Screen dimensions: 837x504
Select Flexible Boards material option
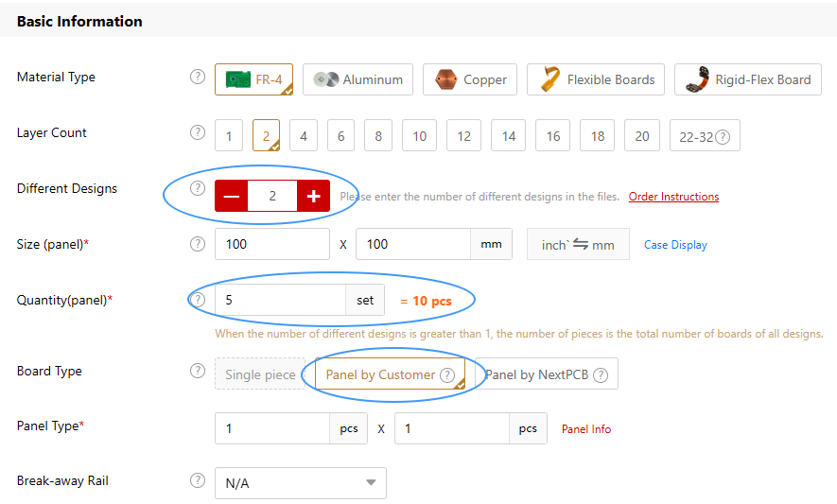(x=597, y=80)
